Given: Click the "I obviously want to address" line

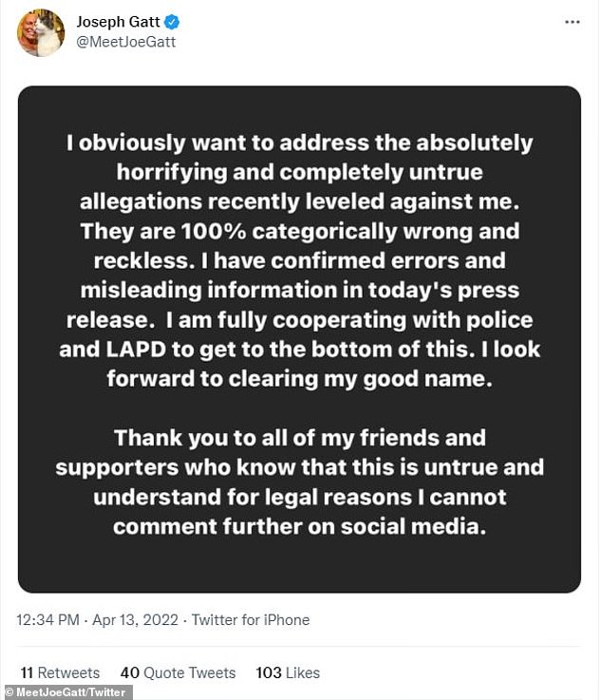Looking at the screenshot, I should tap(299, 143).
